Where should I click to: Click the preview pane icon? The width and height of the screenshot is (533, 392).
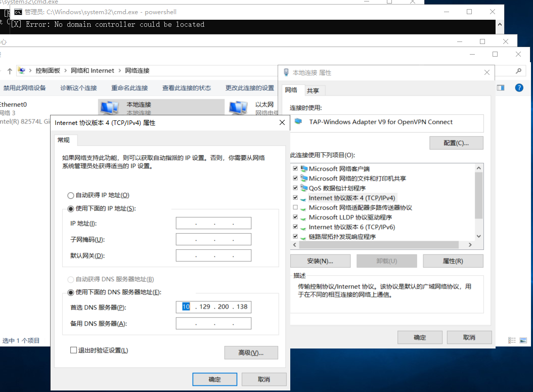[x=500, y=88]
